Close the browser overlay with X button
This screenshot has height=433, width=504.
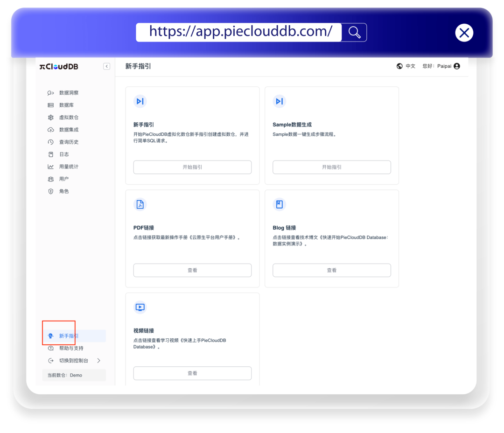pos(464,33)
